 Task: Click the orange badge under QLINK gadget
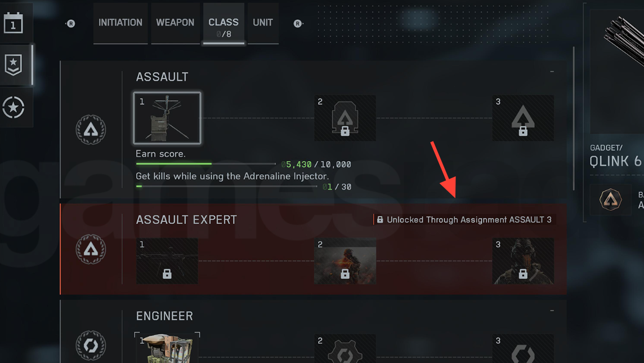[610, 200]
